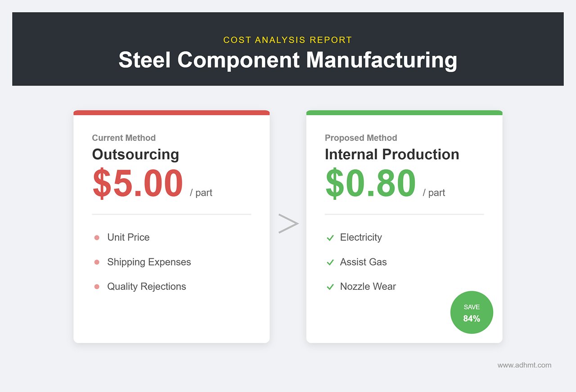Click the Current Method label
The height and width of the screenshot is (392, 576).
coord(124,138)
